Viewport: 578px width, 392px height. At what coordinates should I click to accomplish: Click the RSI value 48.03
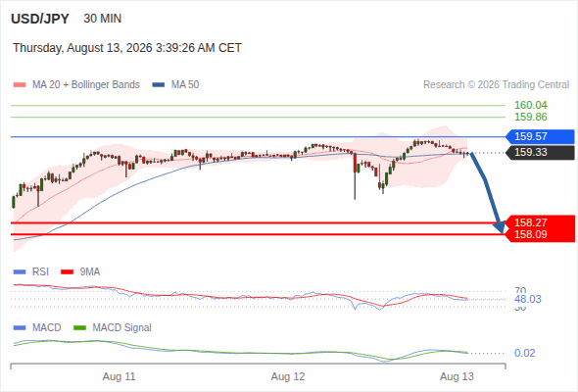[x=528, y=299]
